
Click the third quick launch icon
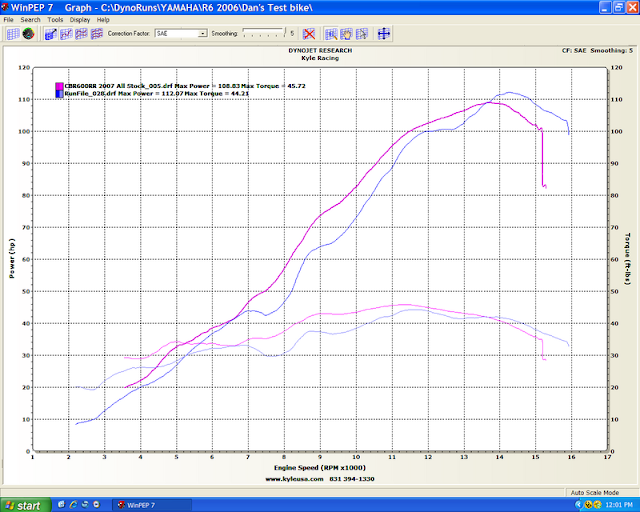click(x=85, y=505)
